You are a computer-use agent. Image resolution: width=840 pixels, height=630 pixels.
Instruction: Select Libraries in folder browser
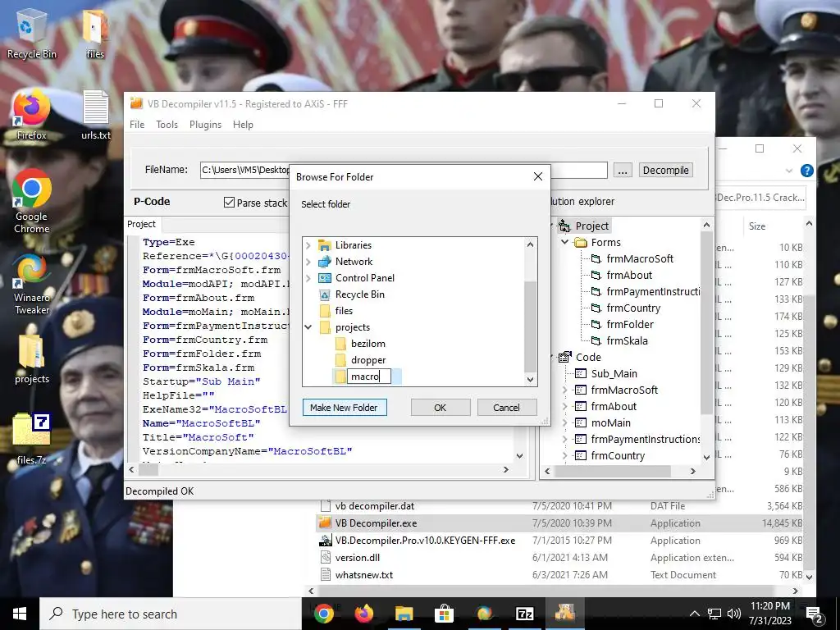[x=353, y=245]
